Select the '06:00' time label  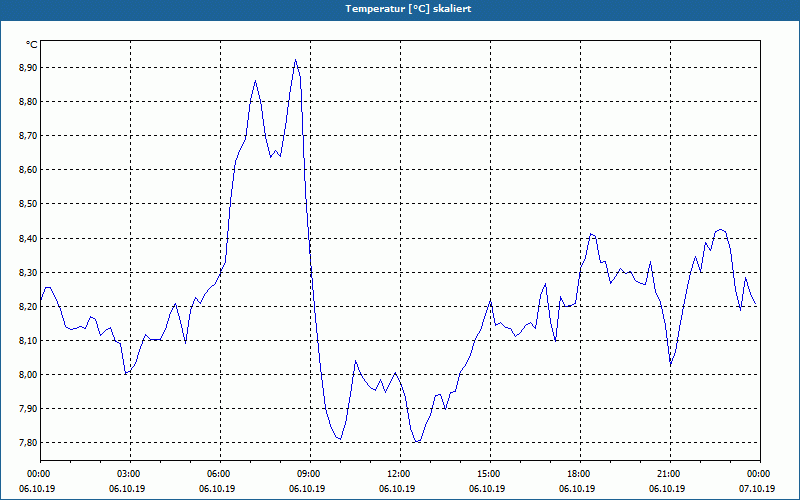pyautogui.click(x=220, y=474)
